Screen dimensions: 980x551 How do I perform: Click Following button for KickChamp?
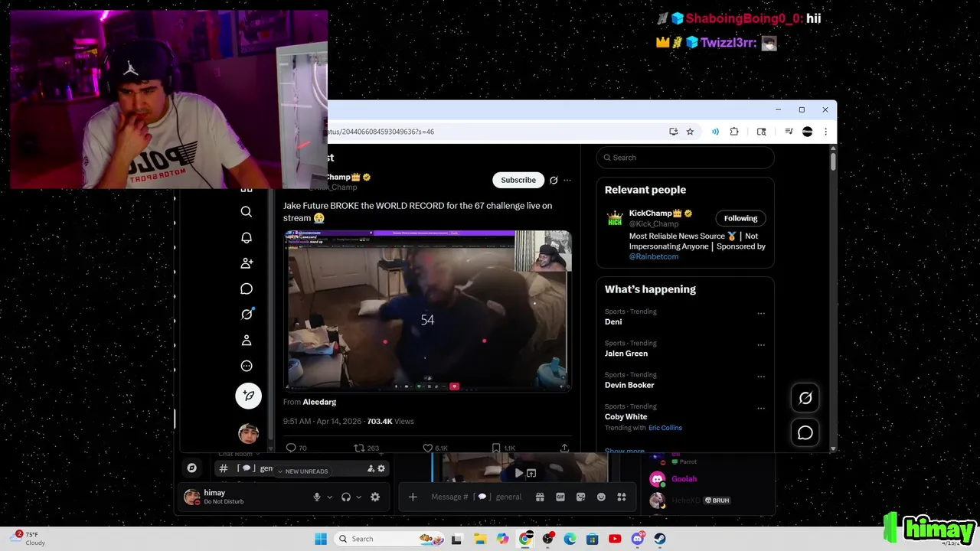(x=740, y=218)
